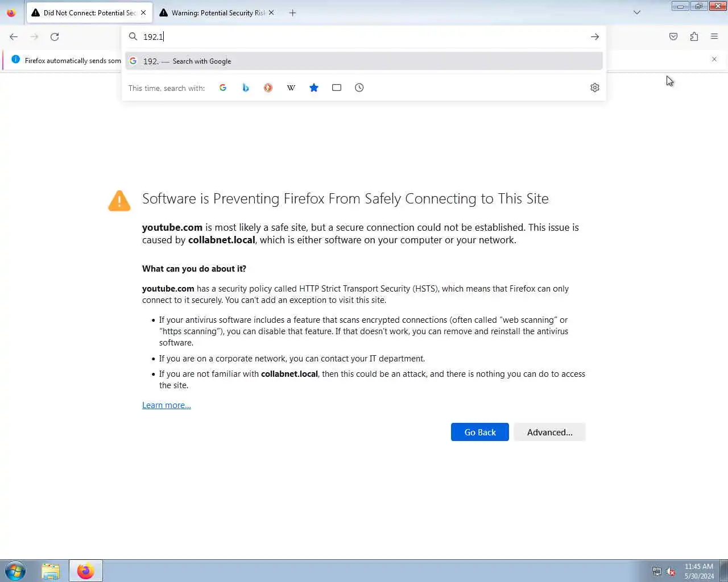Open a new tab
This screenshot has height=582, width=728.
coord(292,13)
